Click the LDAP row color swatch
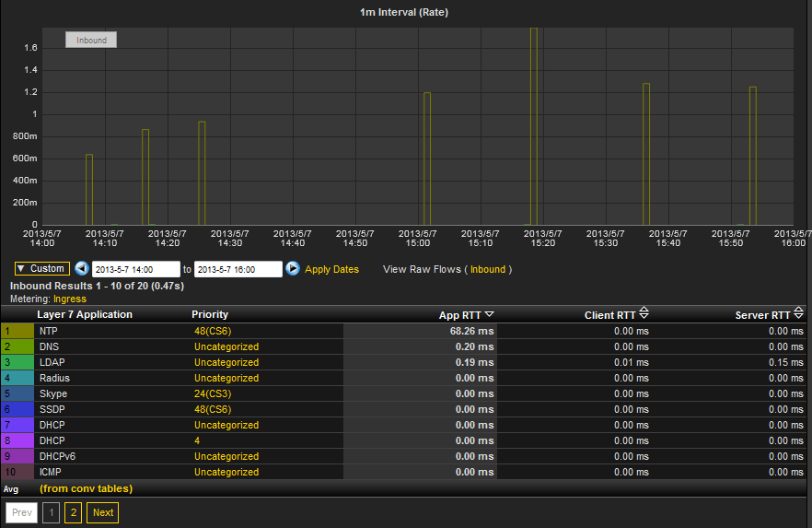 17,362
